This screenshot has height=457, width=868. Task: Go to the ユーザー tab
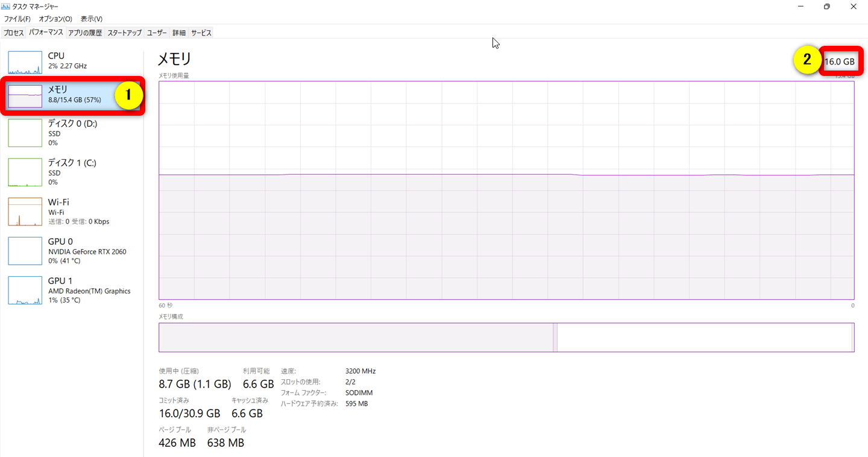coord(157,33)
